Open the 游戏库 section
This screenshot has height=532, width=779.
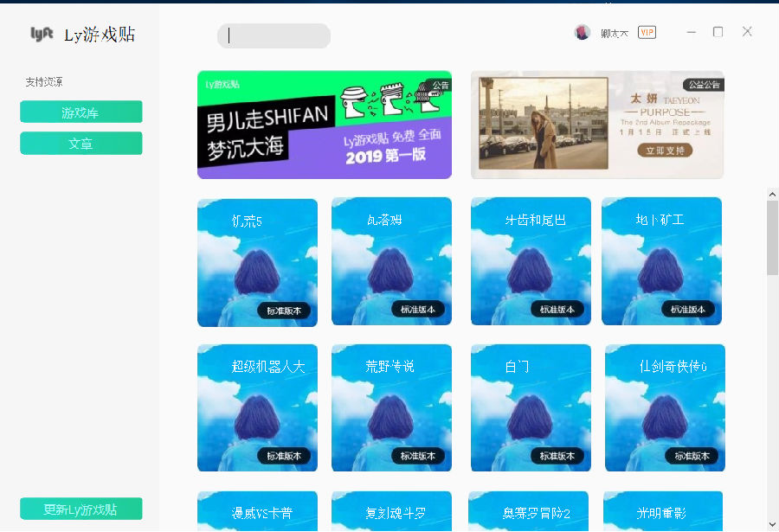[x=81, y=112]
